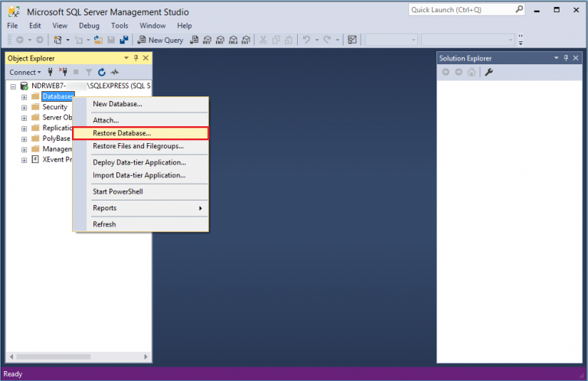The image size is (588, 381).
Task: Click the Disconnect plug icon in Object Explorer
Action: click(x=63, y=72)
